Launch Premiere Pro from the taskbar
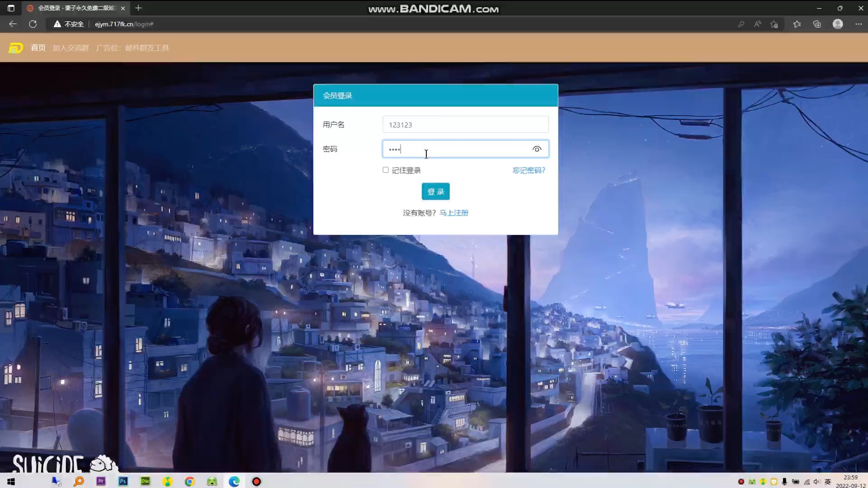Screen dimensions: 868x488 pos(101,481)
